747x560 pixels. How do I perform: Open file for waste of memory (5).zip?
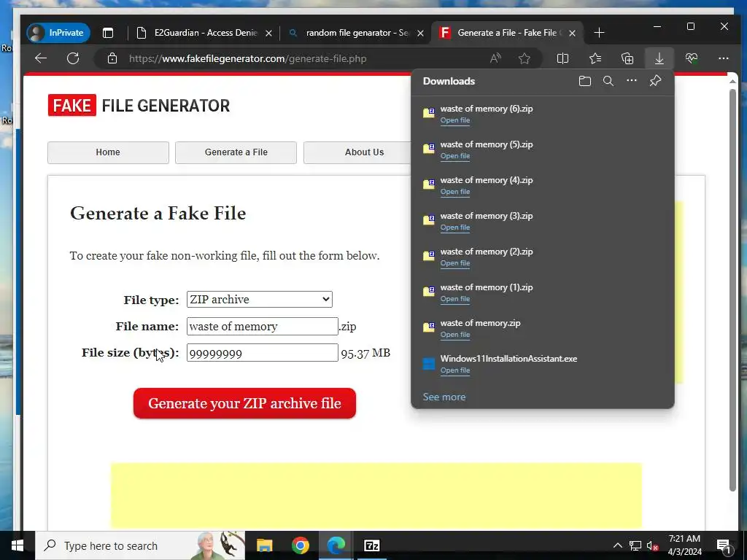[x=455, y=156]
